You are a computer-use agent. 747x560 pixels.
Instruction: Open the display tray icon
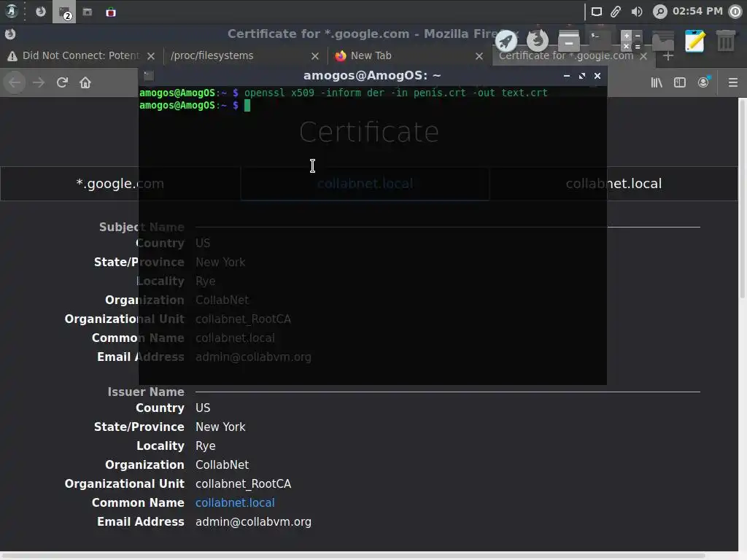[597, 12]
